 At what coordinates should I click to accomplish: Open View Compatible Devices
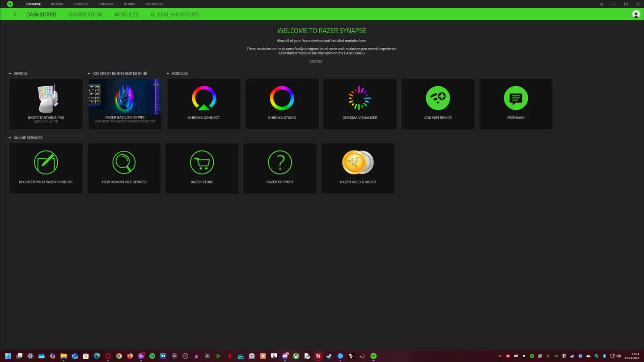tap(124, 168)
